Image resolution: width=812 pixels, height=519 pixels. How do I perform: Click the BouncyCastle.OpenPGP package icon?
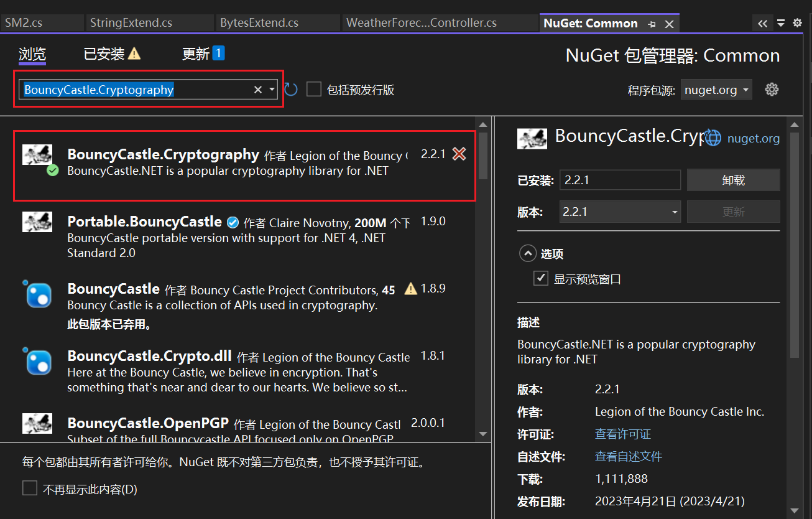click(x=37, y=423)
